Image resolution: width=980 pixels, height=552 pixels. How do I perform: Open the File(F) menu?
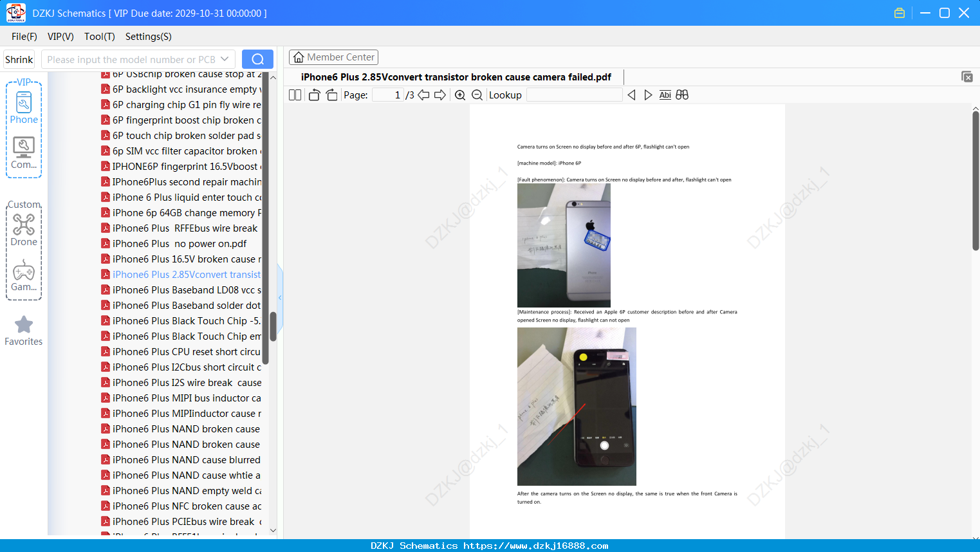tap(24, 37)
